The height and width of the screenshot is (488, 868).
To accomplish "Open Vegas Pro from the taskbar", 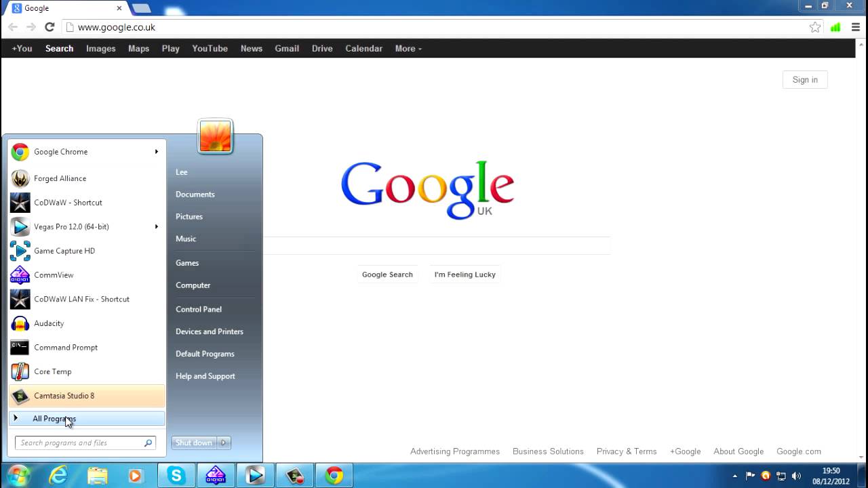I will click(255, 476).
